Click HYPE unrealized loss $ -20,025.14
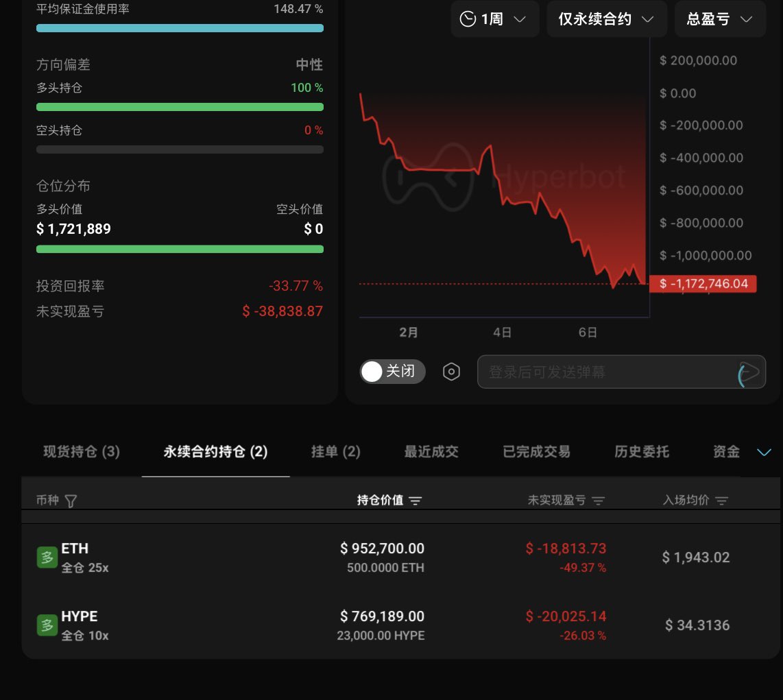The image size is (783, 700). (566, 616)
